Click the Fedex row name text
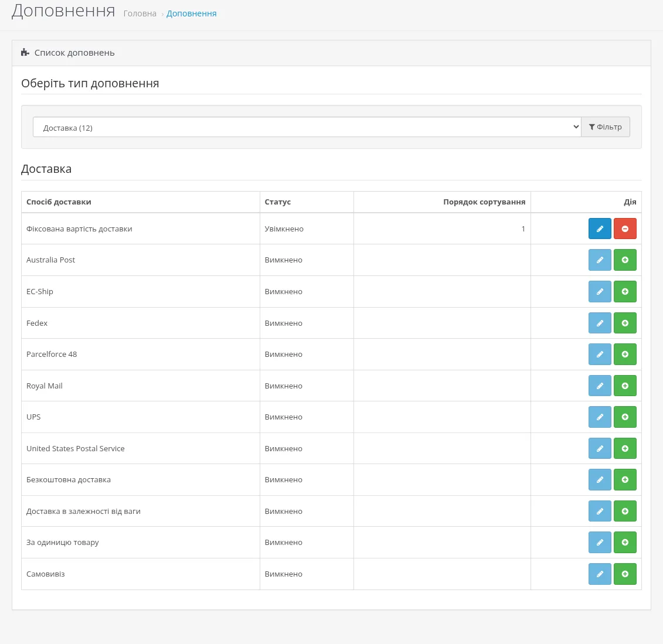This screenshot has height=644, width=663. (37, 323)
